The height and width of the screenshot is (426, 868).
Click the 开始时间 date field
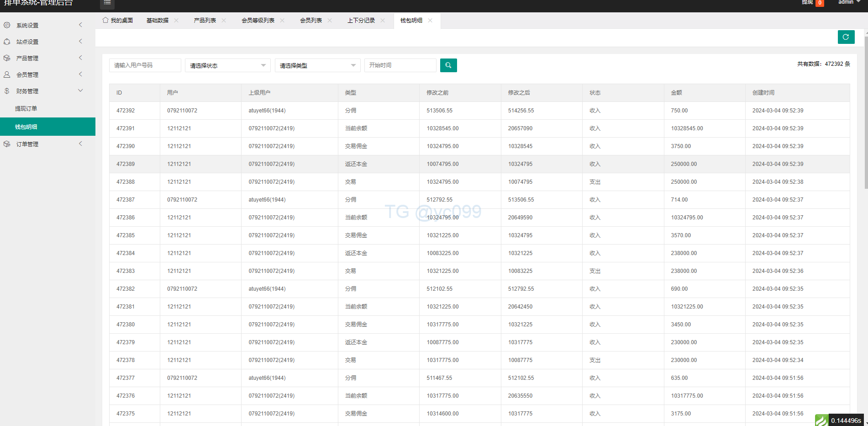(400, 65)
